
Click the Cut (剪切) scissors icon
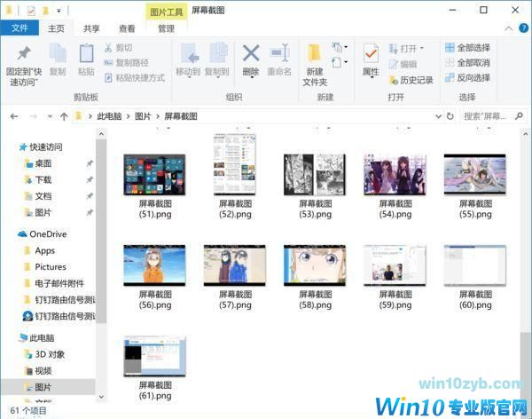[108, 48]
